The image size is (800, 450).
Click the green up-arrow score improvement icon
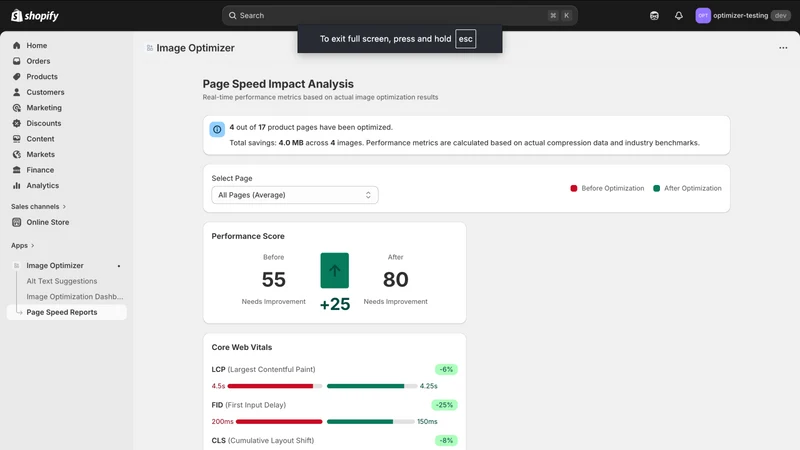335,270
